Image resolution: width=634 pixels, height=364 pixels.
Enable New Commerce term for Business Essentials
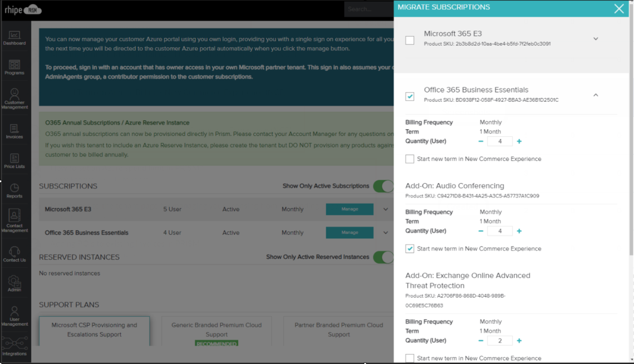tap(410, 159)
